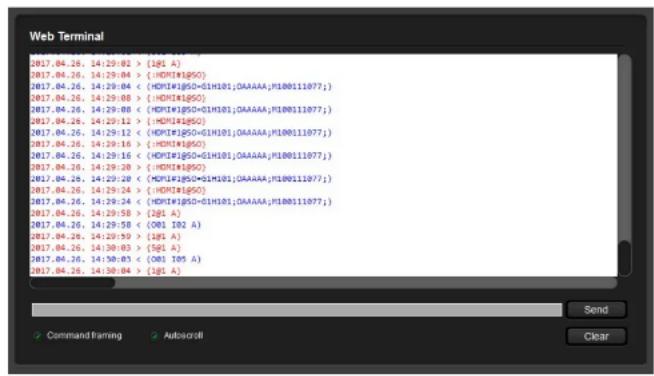The height and width of the screenshot is (376, 654).
Task: Click the vertical scrollbar thumb of terminal
Action: point(624,258)
